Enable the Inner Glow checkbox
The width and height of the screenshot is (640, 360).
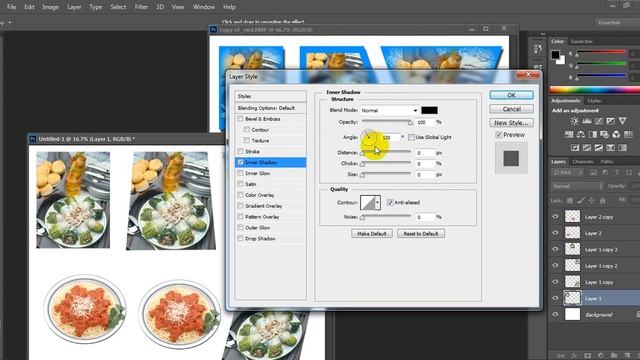tap(240, 173)
